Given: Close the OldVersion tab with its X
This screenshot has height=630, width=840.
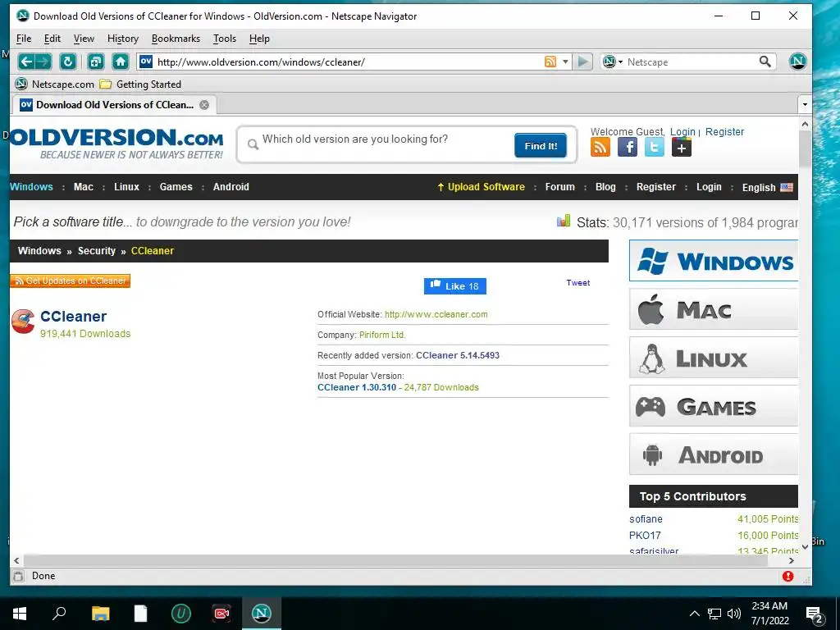Looking at the screenshot, I should pos(204,105).
